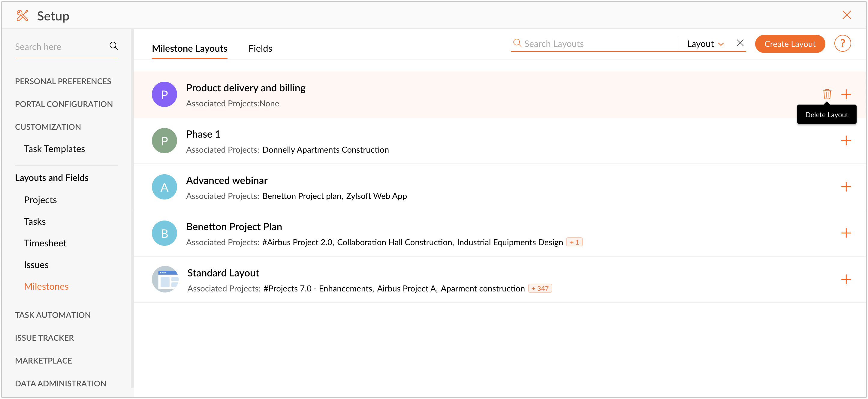The image size is (868, 399).
Task: Open help with the question mark icon
Action: (842, 44)
